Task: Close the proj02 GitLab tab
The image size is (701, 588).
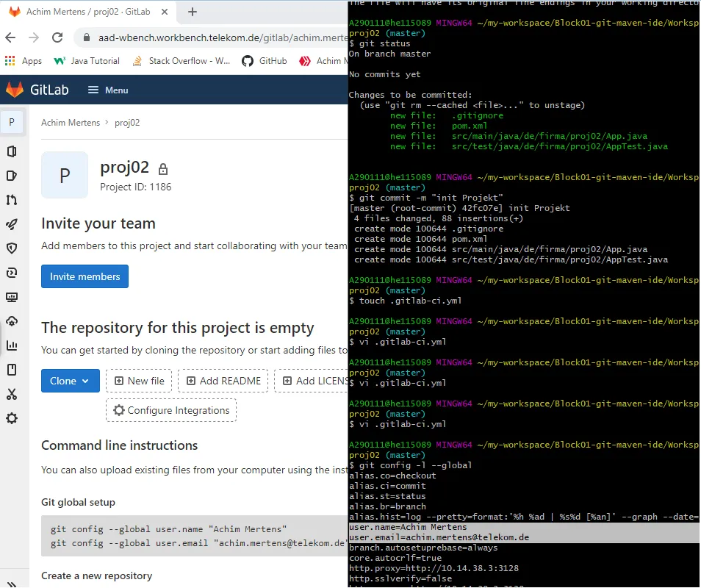Action: (x=165, y=12)
